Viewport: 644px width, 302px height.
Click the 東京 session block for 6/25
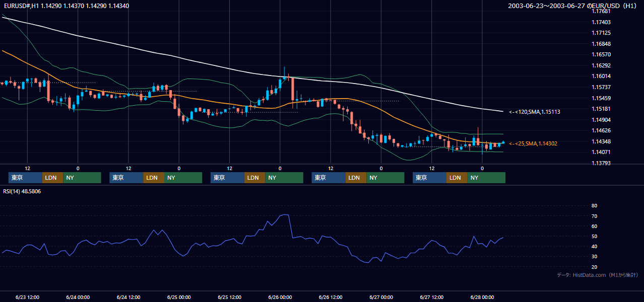pos(227,178)
